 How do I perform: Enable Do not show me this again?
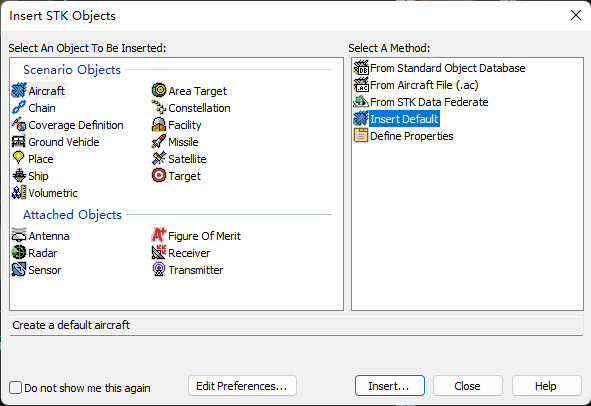tap(15, 388)
